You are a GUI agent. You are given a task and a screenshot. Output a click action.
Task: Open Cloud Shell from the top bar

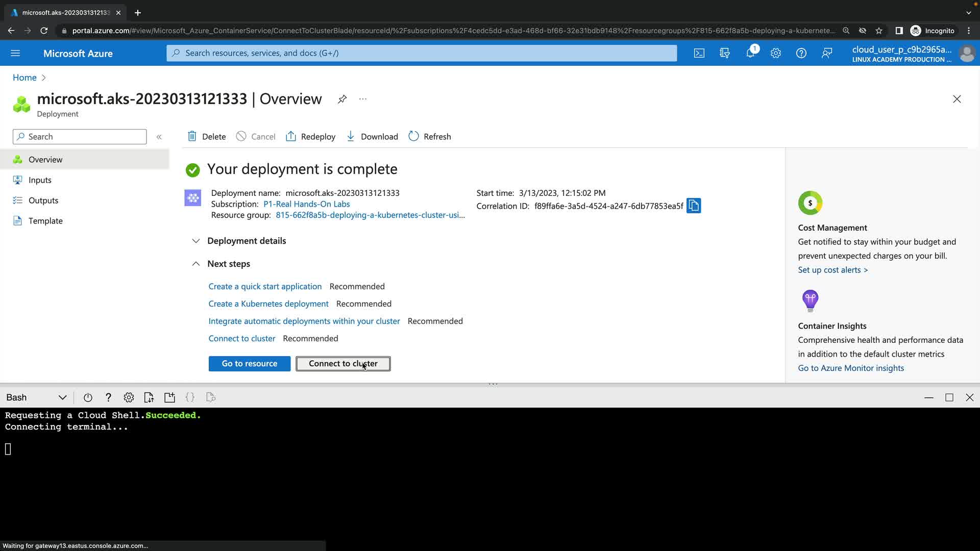pos(699,53)
